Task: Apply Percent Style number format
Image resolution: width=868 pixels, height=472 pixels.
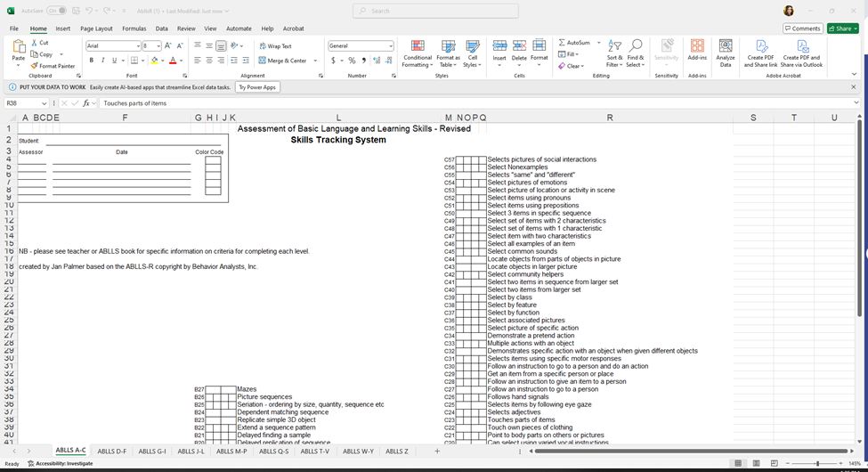Action: (352, 61)
